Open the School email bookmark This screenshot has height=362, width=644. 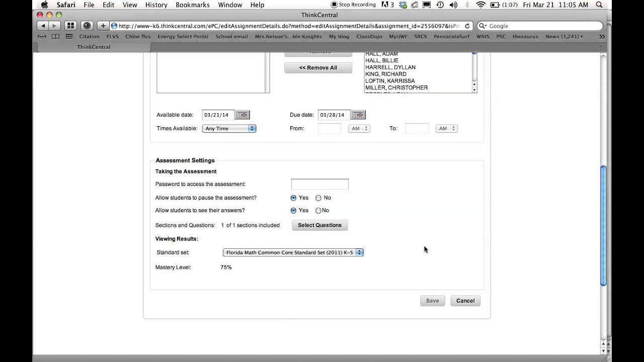coord(231,36)
